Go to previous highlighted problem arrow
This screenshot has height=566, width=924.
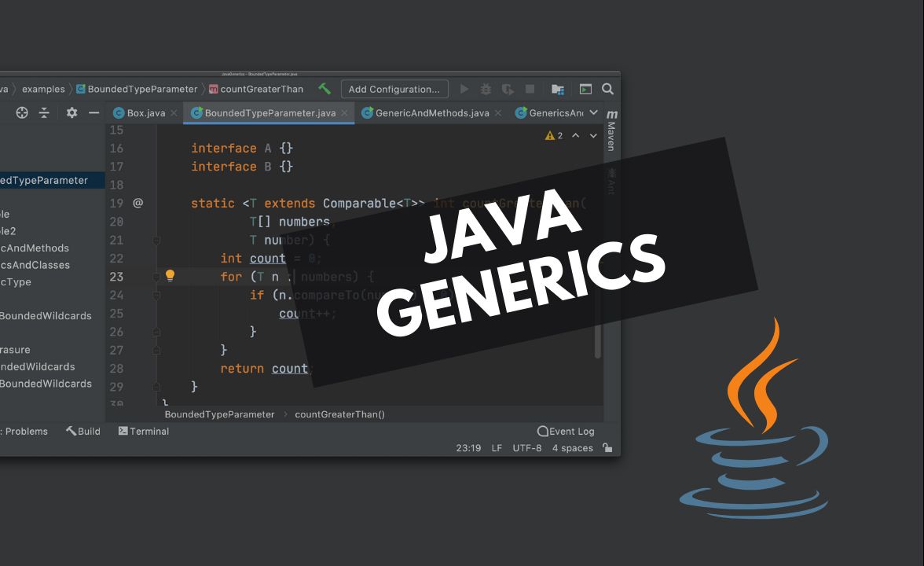click(576, 135)
